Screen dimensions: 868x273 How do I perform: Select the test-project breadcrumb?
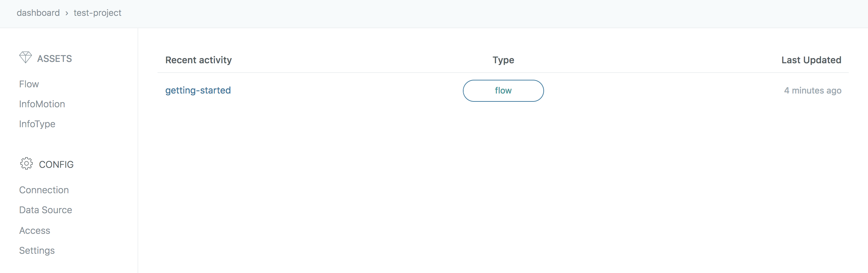97,13
